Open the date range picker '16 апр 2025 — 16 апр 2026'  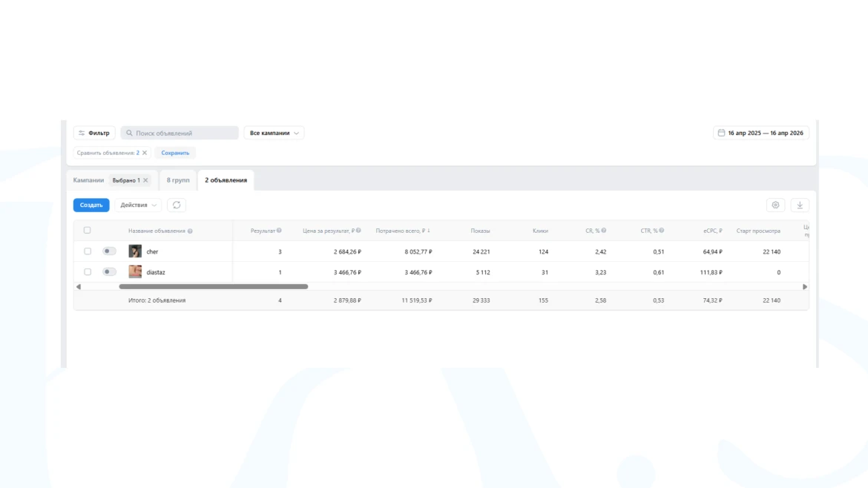761,133
